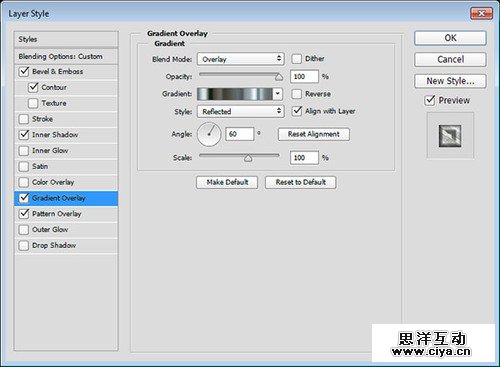500x367 pixels.
Task: Open the New Style dialog
Action: 450,81
